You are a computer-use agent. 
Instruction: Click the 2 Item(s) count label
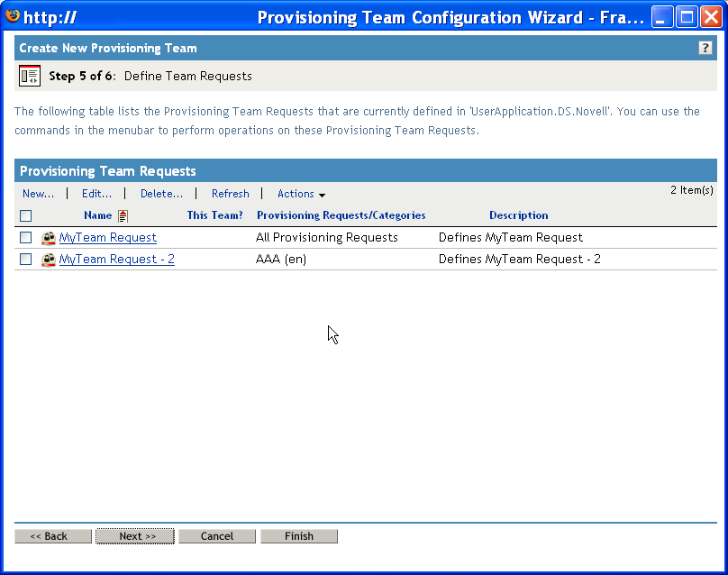click(x=692, y=190)
